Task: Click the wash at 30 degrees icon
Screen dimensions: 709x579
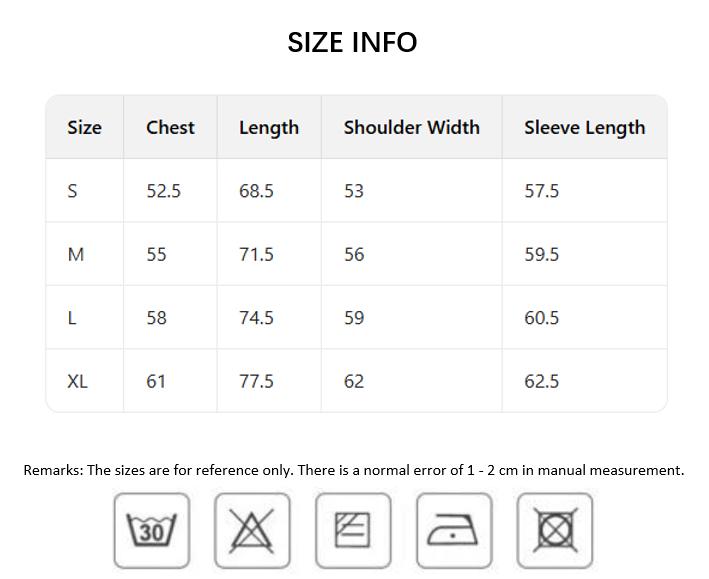Action: 151,530
